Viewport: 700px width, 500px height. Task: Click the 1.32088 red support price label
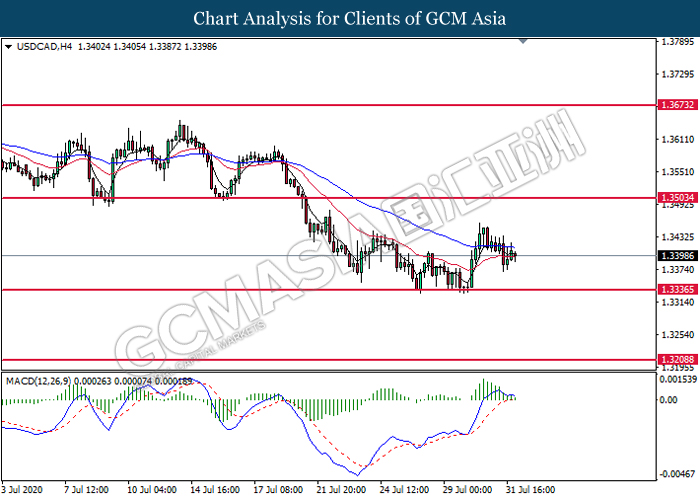[x=677, y=359]
